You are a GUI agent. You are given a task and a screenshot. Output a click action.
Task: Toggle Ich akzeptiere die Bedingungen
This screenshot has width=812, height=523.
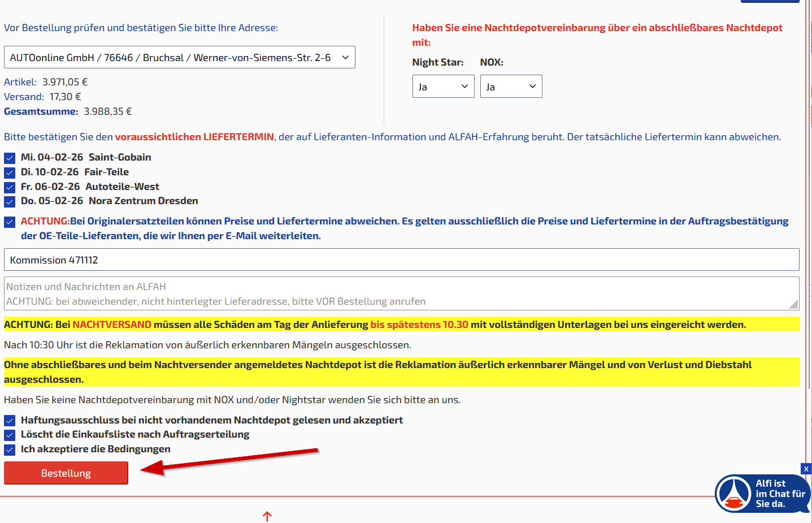[x=10, y=449]
